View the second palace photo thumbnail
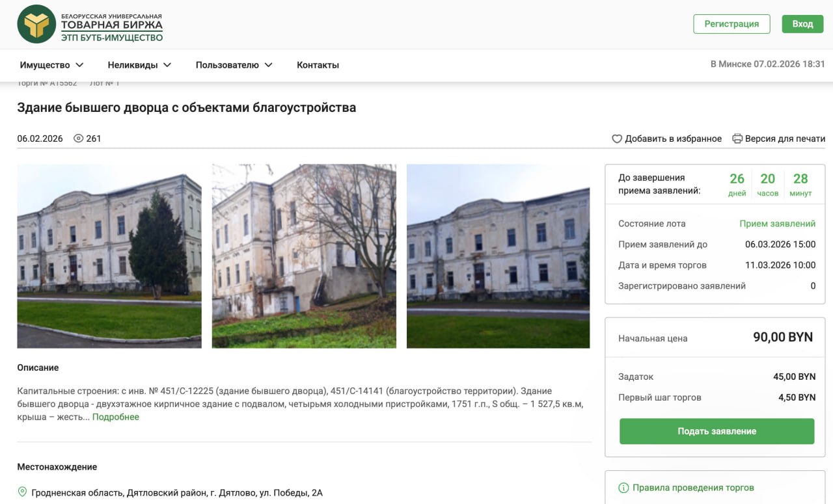Image resolution: width=833 pixels, height=504 pixels. click(x=304, y=256)
